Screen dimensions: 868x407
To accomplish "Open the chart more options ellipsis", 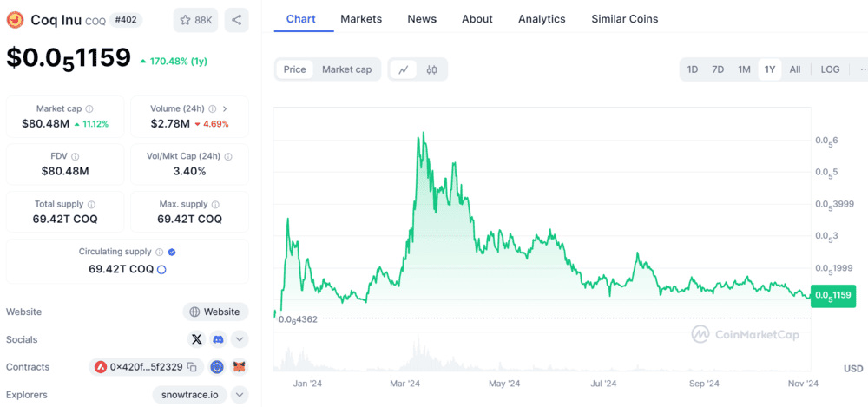I will (x=863, y=69).
